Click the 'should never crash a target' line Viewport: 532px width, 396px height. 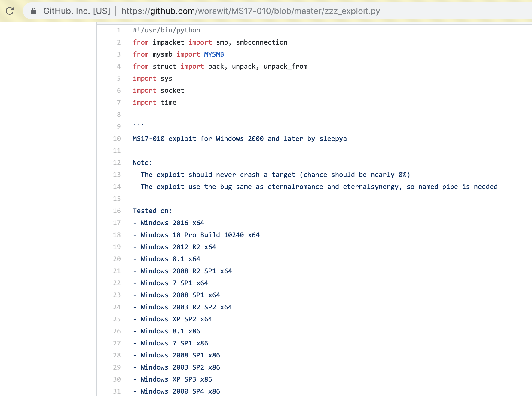[271, 175]
